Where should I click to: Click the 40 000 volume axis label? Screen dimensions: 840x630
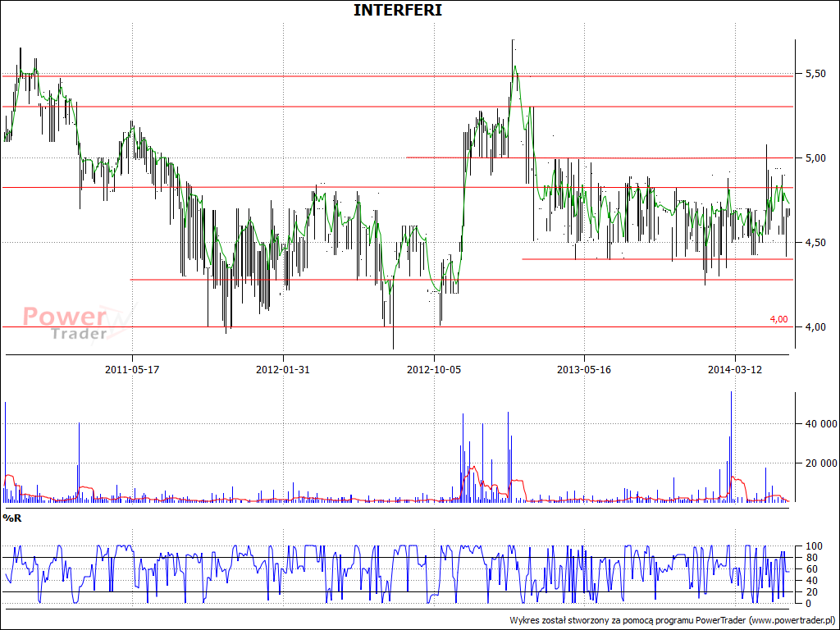(x=821, y=424)
